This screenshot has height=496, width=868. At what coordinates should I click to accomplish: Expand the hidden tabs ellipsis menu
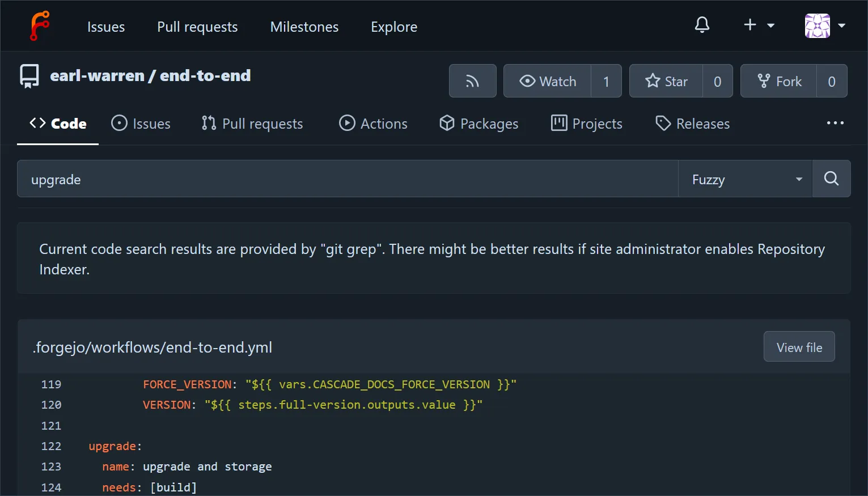click(x=835, y=123)
